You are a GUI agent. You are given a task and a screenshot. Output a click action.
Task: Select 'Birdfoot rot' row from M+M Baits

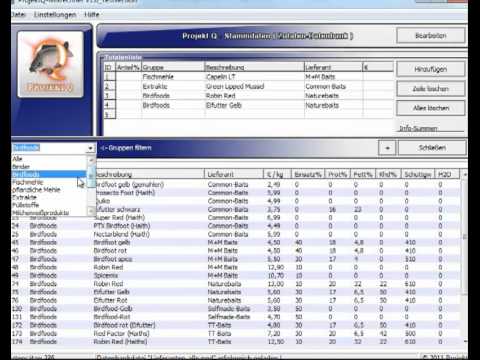coord(235,250)
